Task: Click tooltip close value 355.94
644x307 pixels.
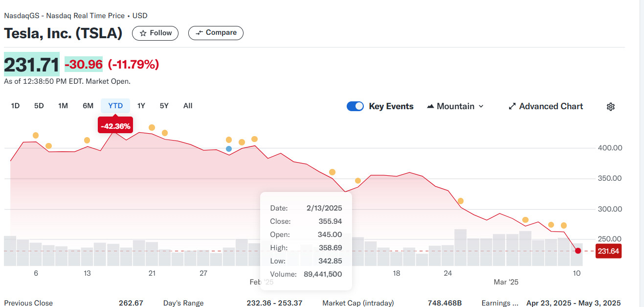Action: (330, 221)
